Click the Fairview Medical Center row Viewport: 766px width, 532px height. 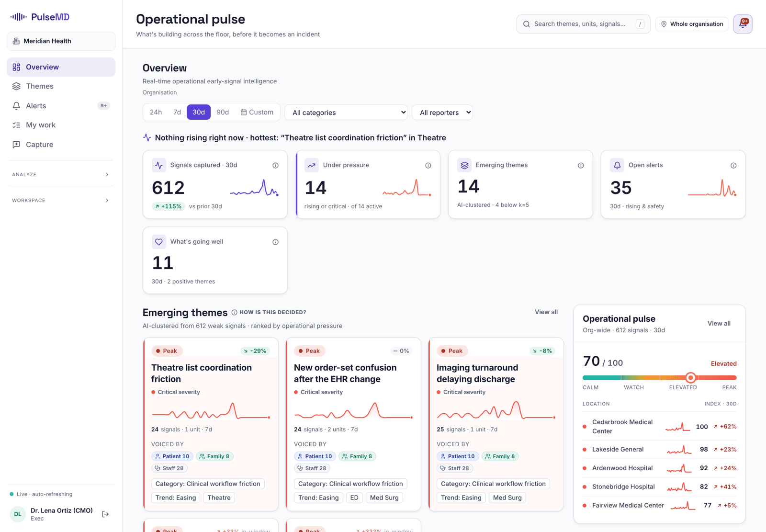[x=659, y=506]
